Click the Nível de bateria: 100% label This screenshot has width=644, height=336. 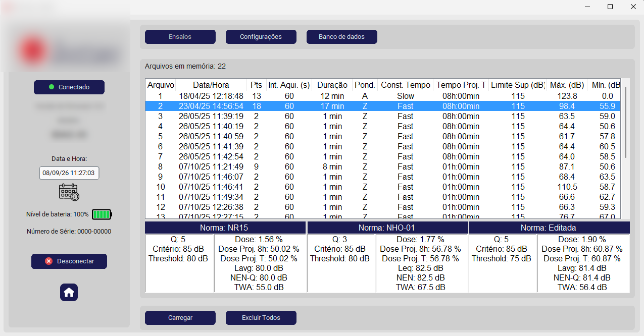point(58,214)
